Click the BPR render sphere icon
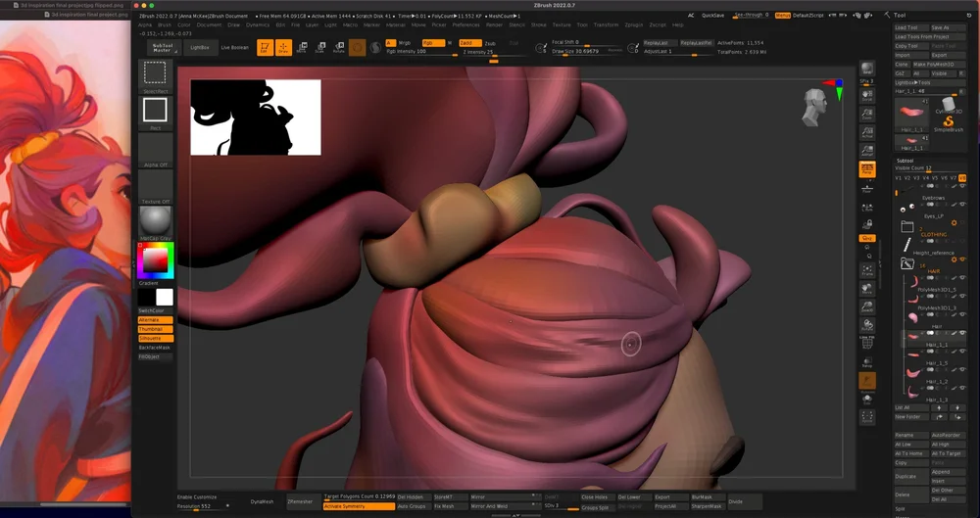 [867, 69]
